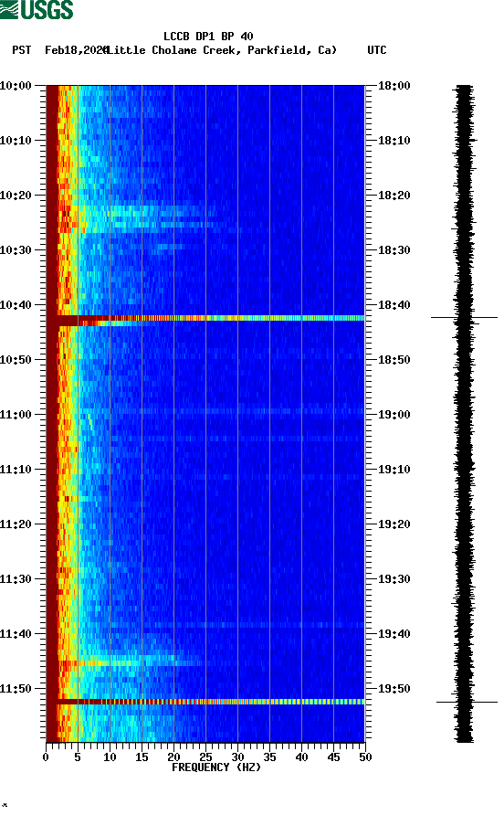Image resolution: width=504 pixels, height=815 pixels.
Task: Click the '5' frequency axis tick label
Action: [x=78, y=757]
